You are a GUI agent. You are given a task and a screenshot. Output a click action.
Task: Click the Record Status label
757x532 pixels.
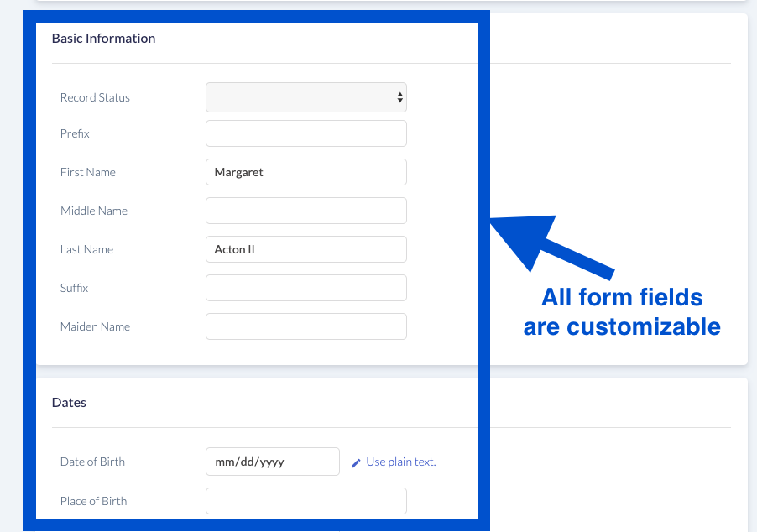coord(95,97)
